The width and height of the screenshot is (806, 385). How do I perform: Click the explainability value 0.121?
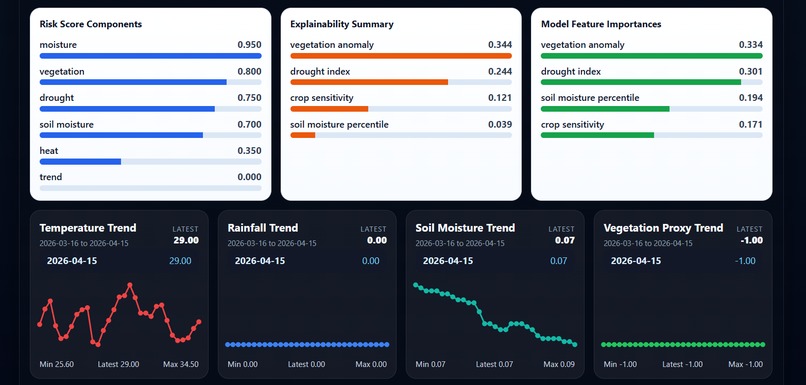tap(500, 98)
